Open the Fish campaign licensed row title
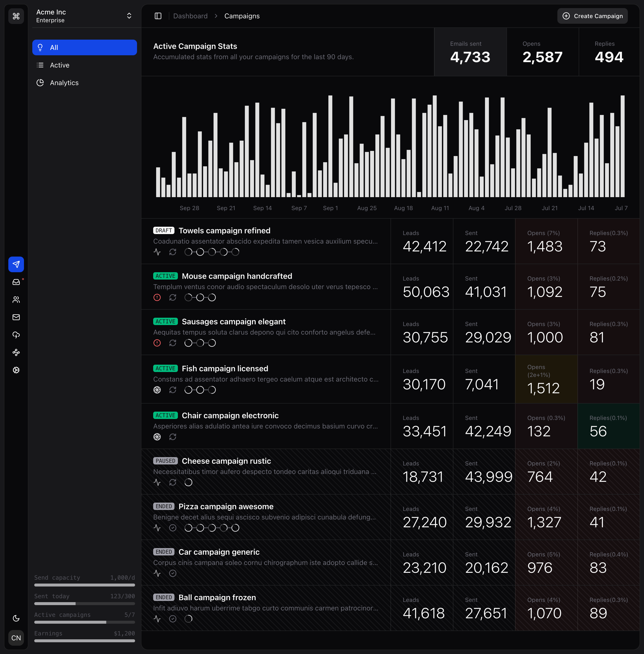The image size is (644, 654). [225, 369]
